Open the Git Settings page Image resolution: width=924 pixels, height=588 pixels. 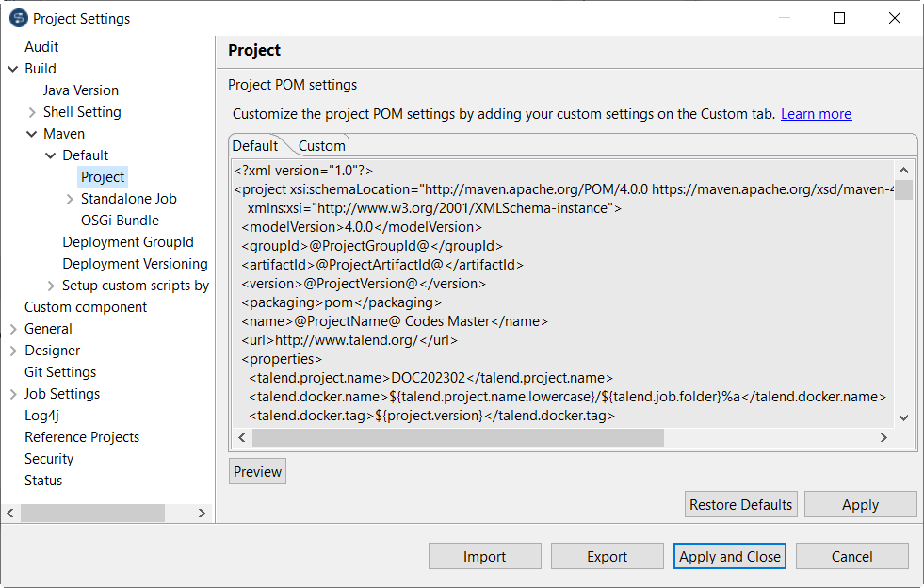point(59,371)
